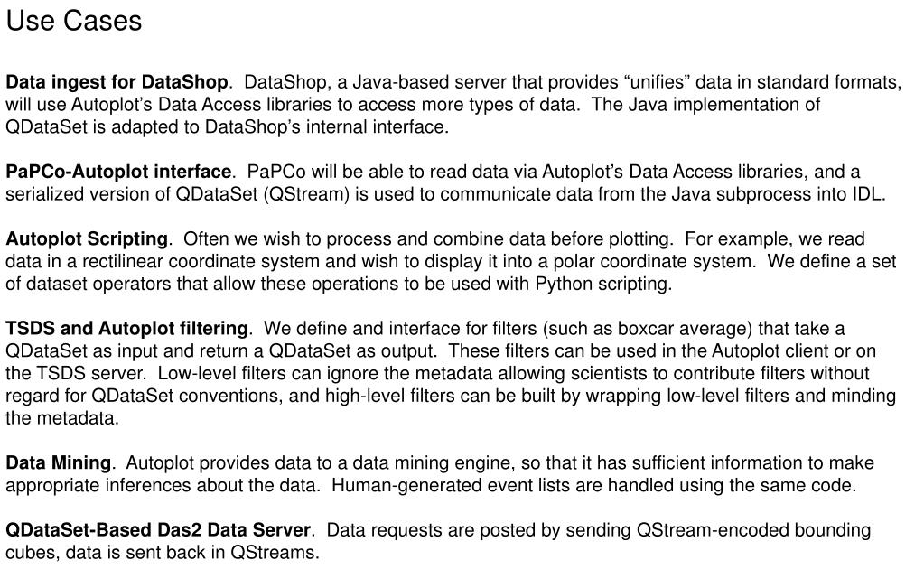Click 'QStream-encoded bounding' text
This screenshot has height=588, width=924.
[x=753, y=529]
